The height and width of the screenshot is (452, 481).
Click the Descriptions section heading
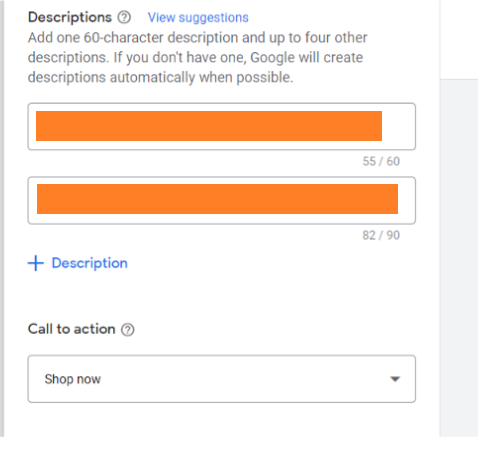70,17
